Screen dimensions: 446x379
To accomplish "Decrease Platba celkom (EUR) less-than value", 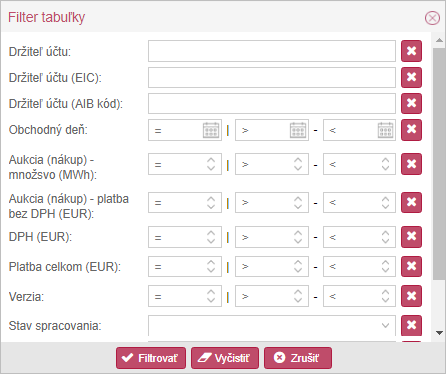I will [x=385, y=270].
